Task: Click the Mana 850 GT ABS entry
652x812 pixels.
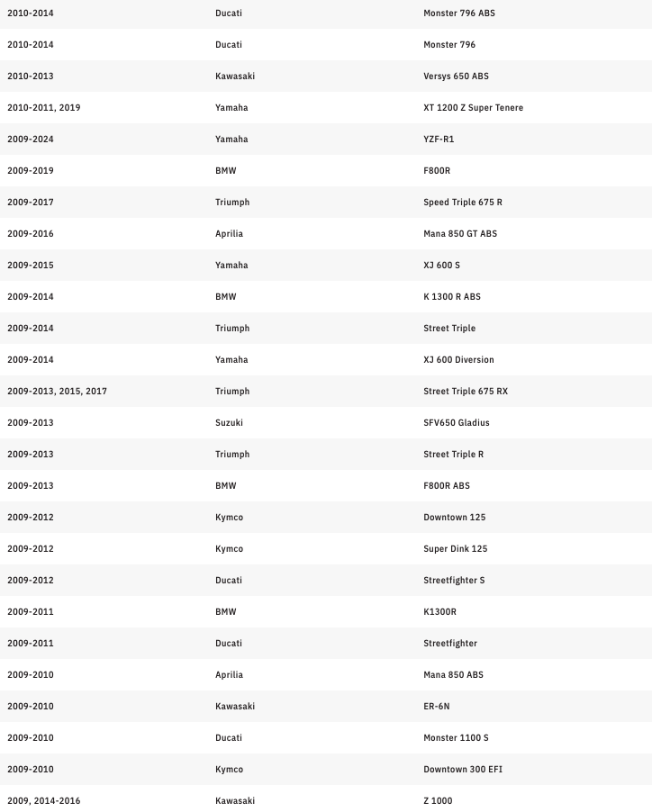Action: click(459, 234)
